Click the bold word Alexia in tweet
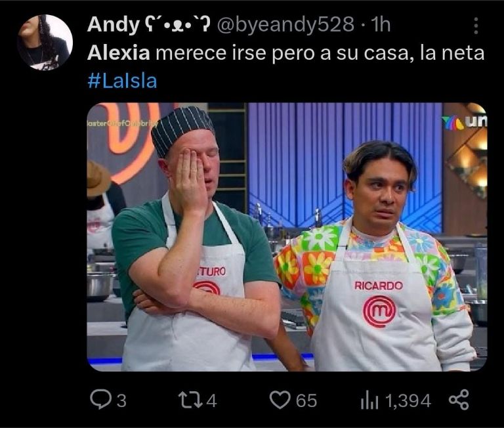 118,53
